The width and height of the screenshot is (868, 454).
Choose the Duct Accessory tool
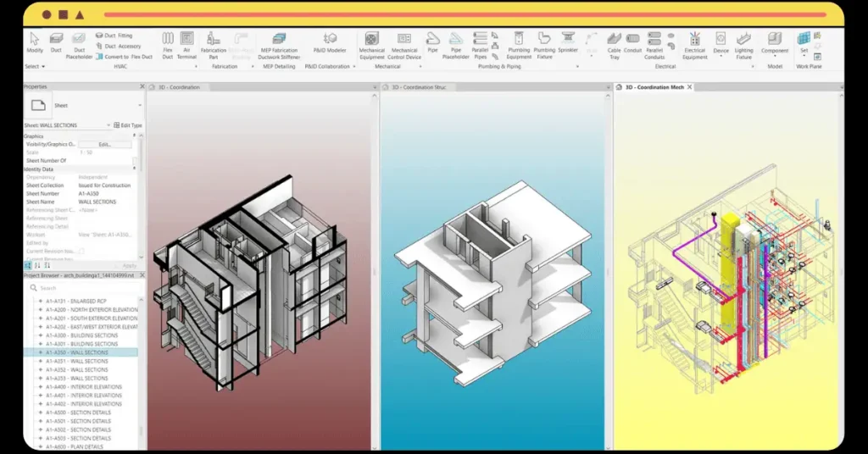pyautogui.click(x=119, y=46)
